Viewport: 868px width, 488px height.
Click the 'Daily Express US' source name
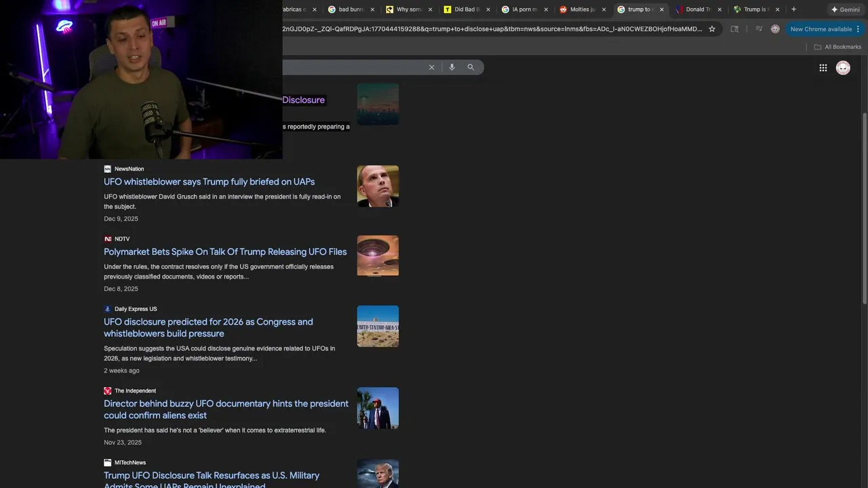point(136,309)
